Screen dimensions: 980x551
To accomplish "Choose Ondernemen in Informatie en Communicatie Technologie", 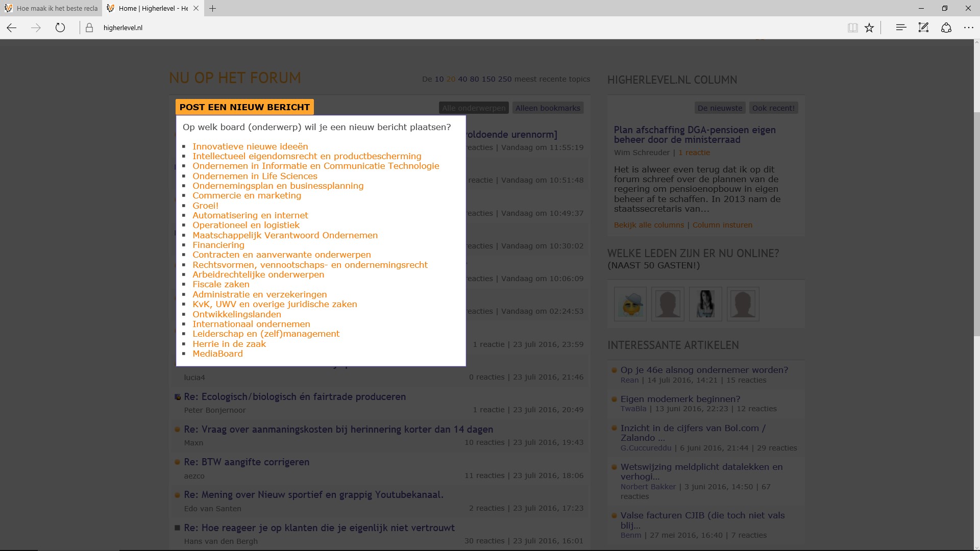I will tap(315, 166).
